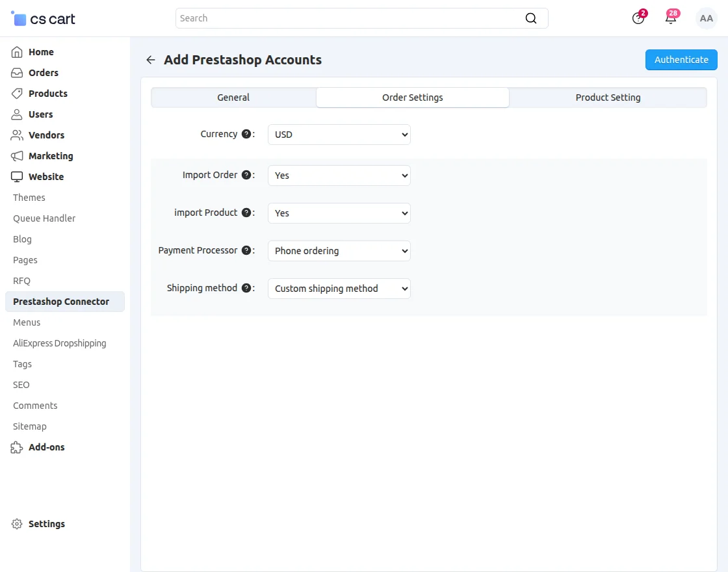Click the Settings gear icon
This screenshot has width=728, height=572.
click(16, 524)
